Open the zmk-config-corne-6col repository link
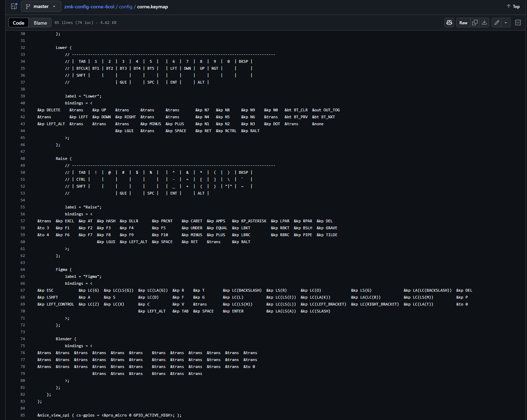Screen dimensions: 527x420 click(x=89, y=7)
